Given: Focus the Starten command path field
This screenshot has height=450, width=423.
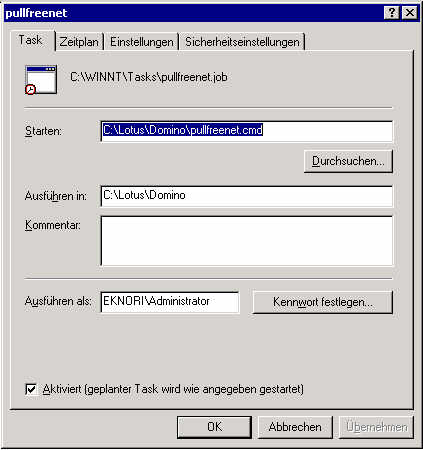Looking at the screenshot, I should (x=247, y=131).
